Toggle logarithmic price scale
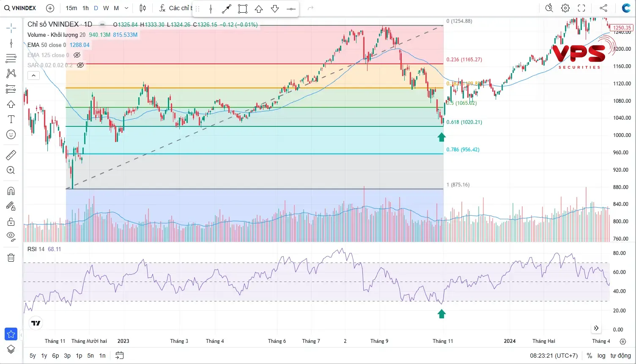 coord(601,356)
